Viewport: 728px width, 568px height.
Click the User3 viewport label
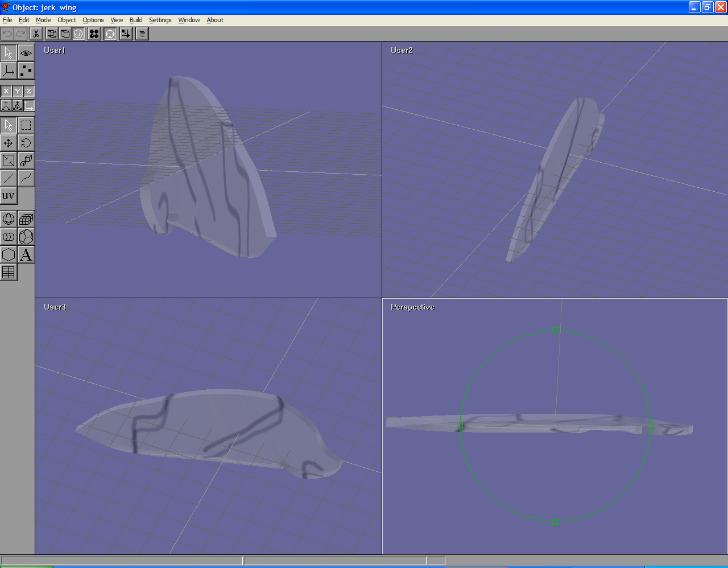[55, 307]
